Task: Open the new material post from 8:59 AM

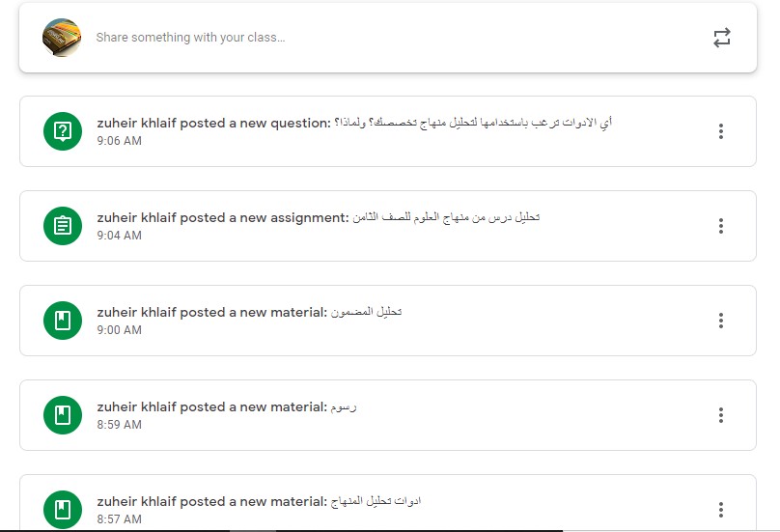Action: [388, 415]
